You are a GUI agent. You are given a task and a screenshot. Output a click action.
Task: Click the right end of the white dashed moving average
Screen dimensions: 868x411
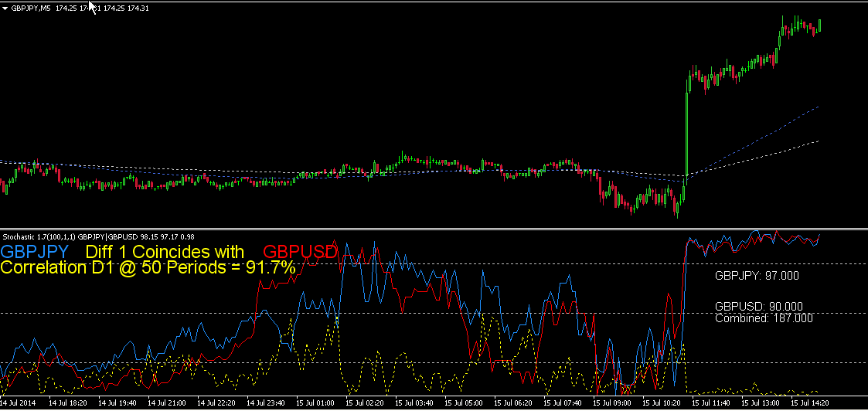pos(817,141)
